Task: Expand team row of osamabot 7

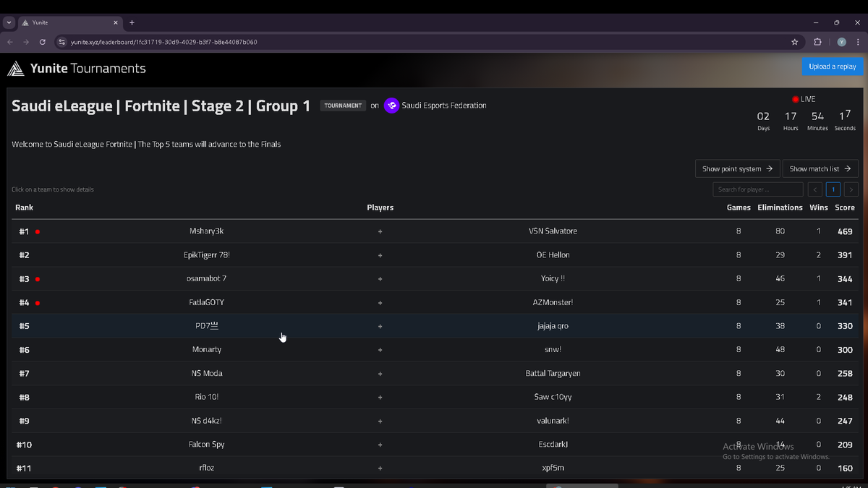Action: pos(434,278)
